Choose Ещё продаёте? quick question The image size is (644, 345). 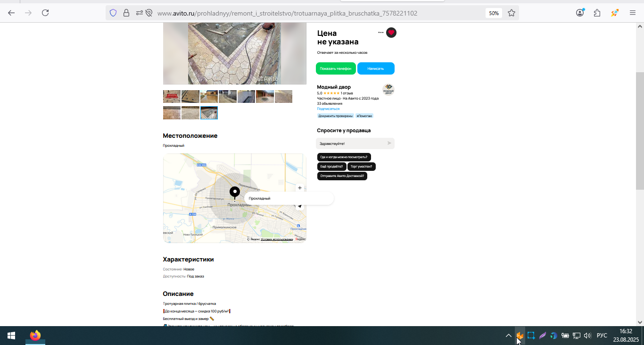pos(332,167)
